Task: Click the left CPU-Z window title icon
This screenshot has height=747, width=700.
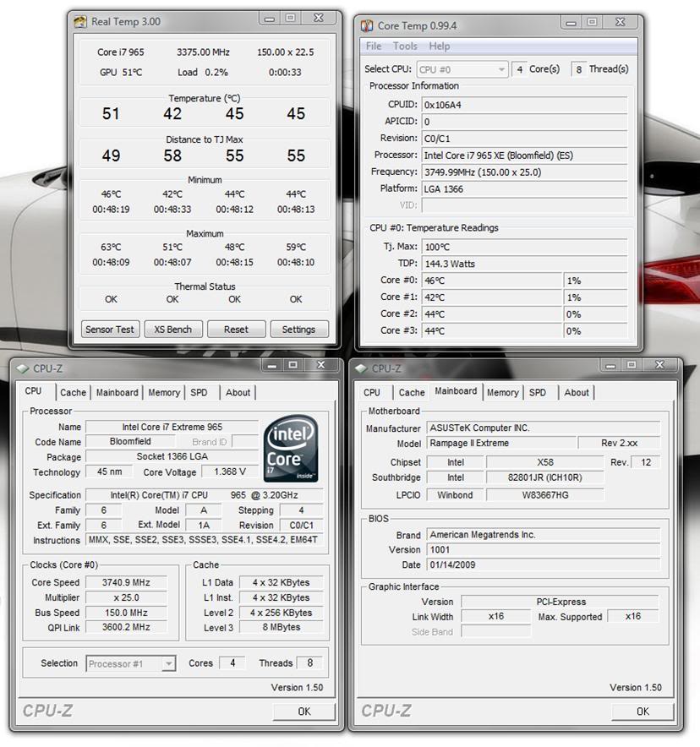Action: (x=22, y=368)
